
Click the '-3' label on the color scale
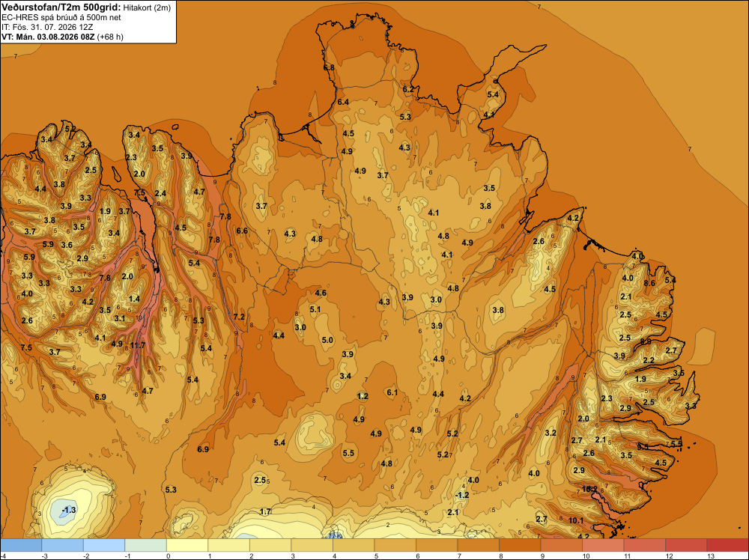44,556
